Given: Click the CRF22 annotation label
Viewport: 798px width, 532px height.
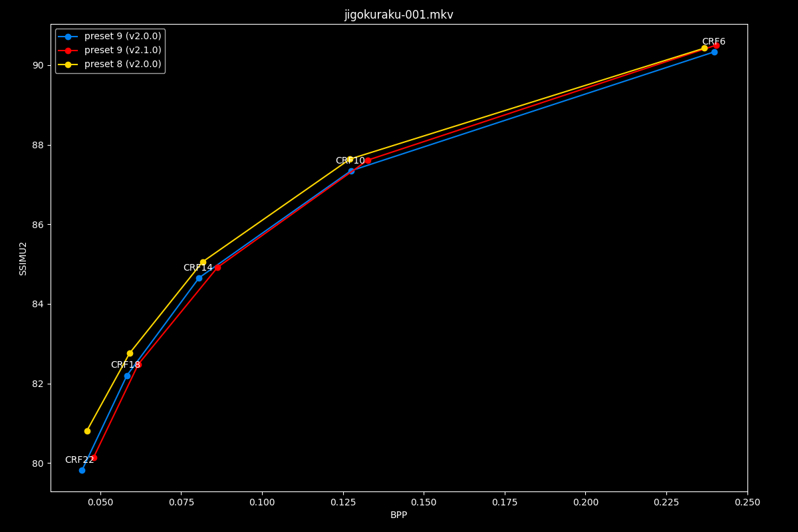Looking at the screenshot, I should (x=80, y=460).
